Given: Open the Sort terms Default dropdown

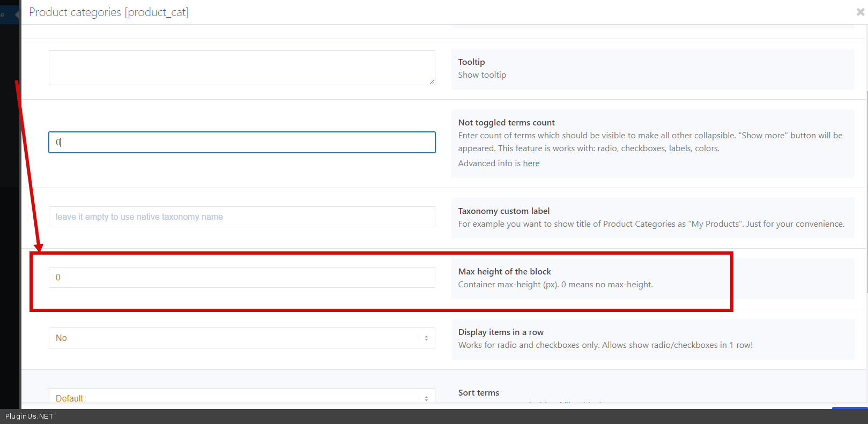Looking at the screenshot, I should (x=241, y=397).
